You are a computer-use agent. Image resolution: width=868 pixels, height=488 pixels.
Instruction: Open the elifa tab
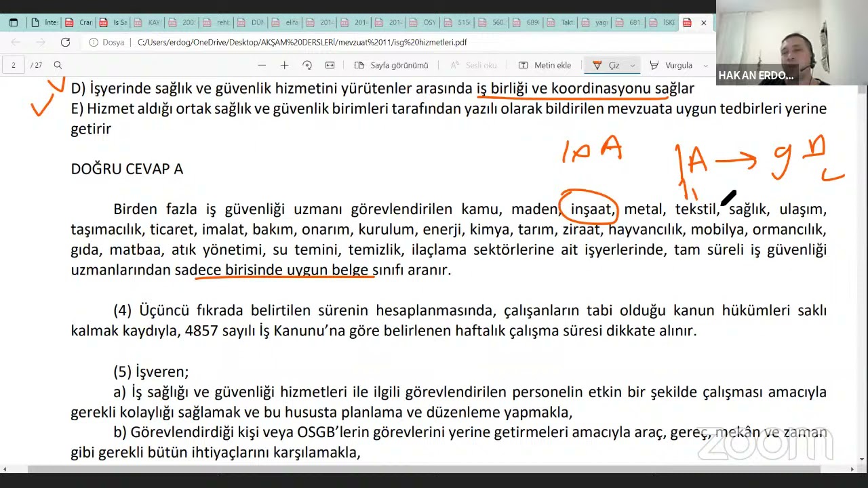[x=285, y=22]
